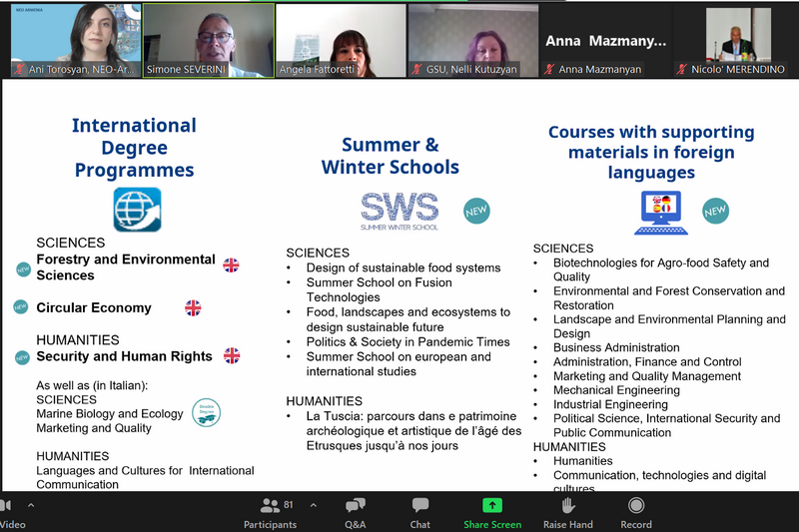
Task: Click 'Marine Biology and Ecology' text
Action: 110,414
